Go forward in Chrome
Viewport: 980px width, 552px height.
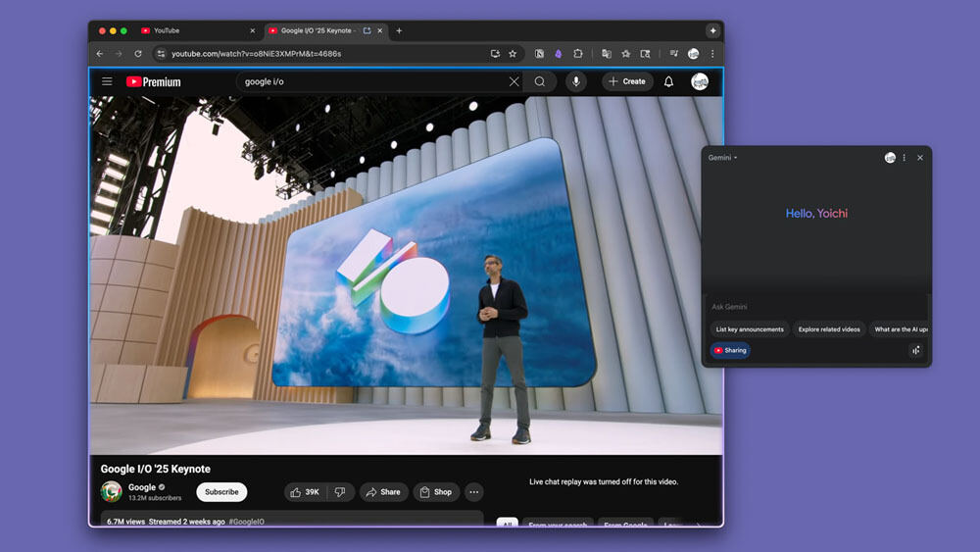tap(119, 54)
